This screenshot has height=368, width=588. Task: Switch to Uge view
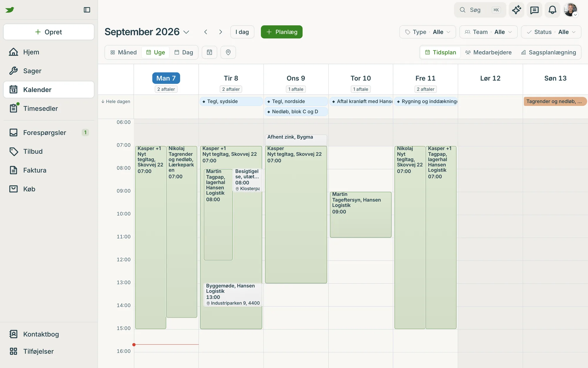click(x=156, y=52)
